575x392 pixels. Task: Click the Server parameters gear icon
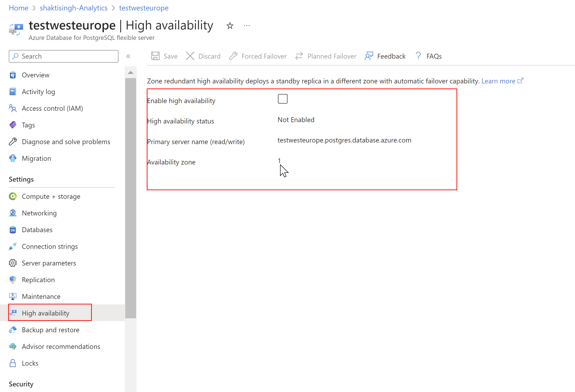point(13,263)
